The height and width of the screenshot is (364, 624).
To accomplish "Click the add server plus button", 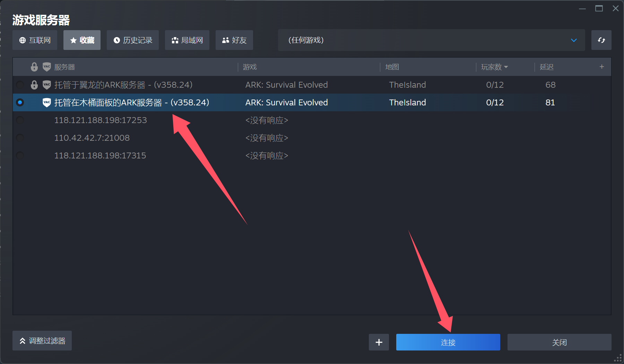I will 379,342.
